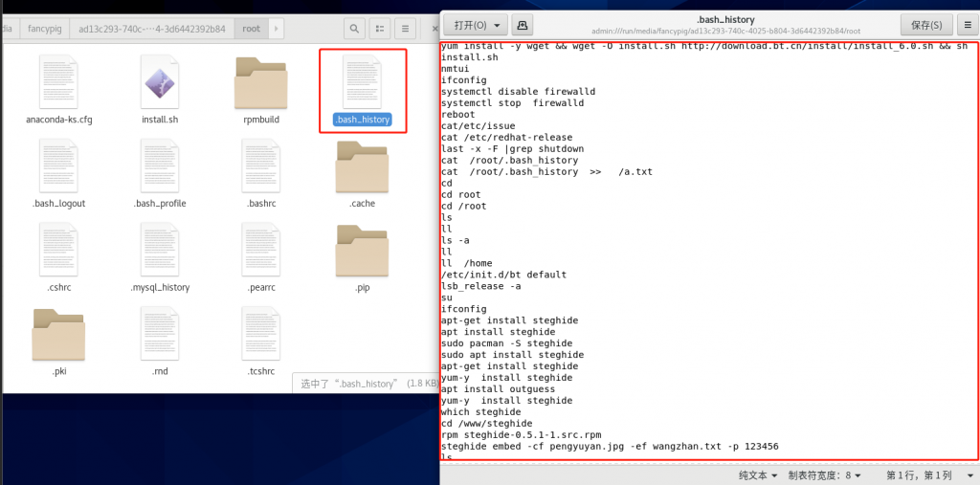
Task: Open the 制表符宽度 tab width dropdown
Action: 825,475
